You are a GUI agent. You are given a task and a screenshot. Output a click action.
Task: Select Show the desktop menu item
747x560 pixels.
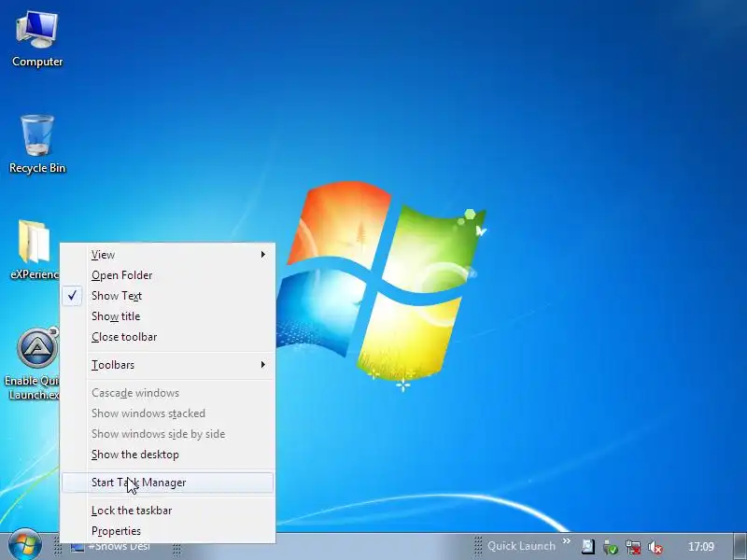(x=168, y=455)
